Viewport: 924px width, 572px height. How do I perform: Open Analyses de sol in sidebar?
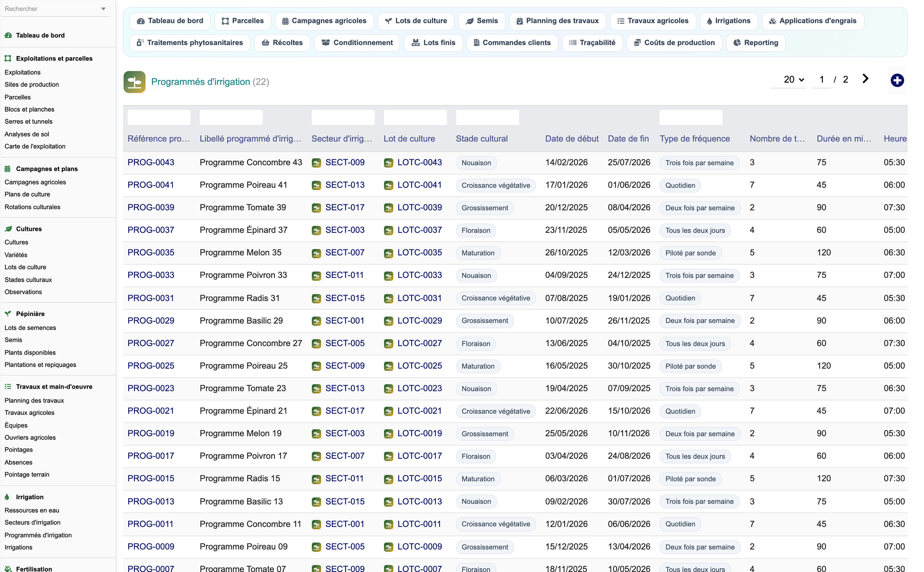point(27,134)
